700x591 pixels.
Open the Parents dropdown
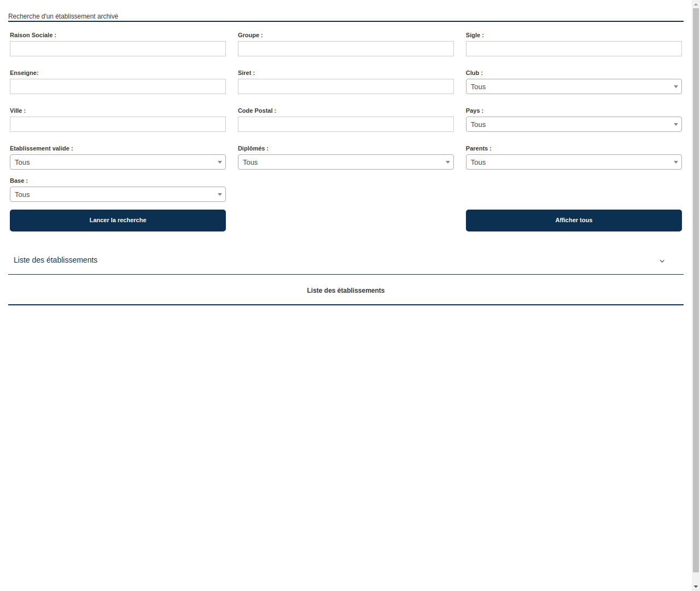[x=573, y=162]
